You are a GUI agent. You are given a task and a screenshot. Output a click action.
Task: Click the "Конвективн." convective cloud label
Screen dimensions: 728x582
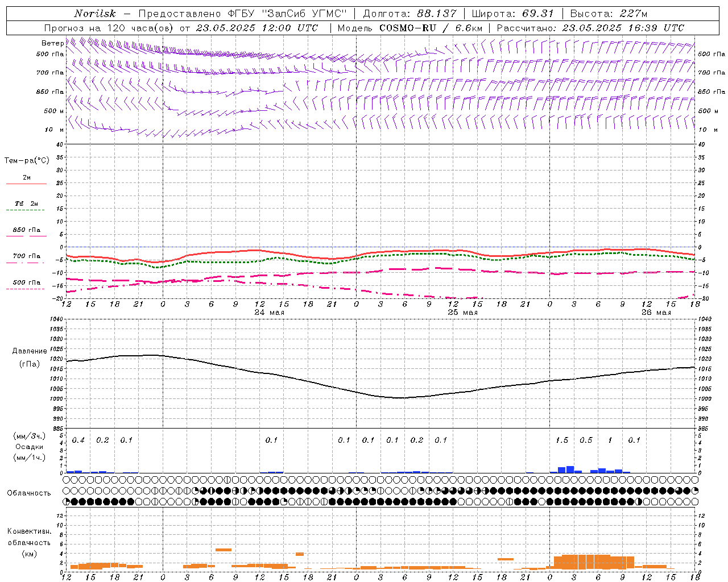coord(30,531)
